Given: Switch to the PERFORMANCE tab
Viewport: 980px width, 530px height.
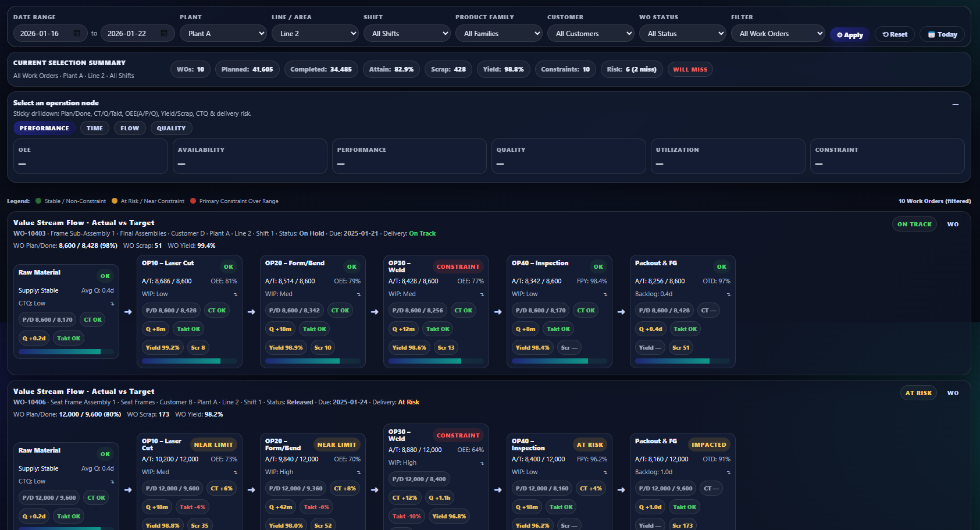Looking at the screenshot, I should pyautogui.click(x=44, y=128).
